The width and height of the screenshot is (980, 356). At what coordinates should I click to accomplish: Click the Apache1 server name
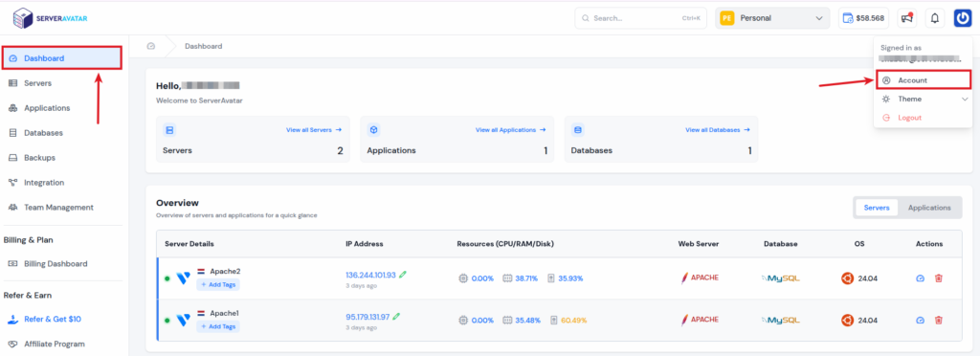[x=224, y=313]
